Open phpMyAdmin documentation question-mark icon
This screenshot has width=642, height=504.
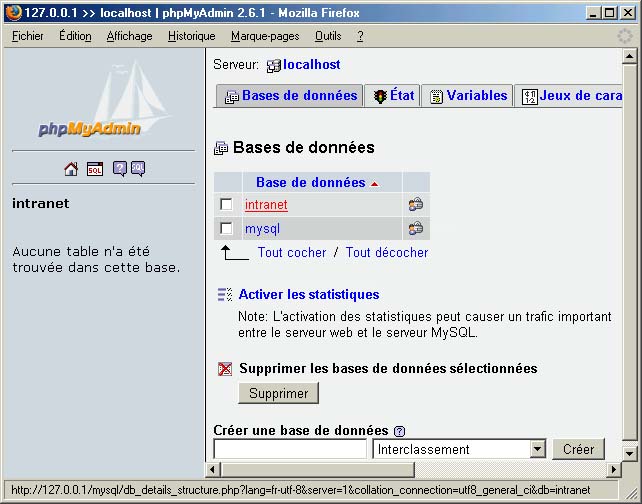(x=120, y=168)
